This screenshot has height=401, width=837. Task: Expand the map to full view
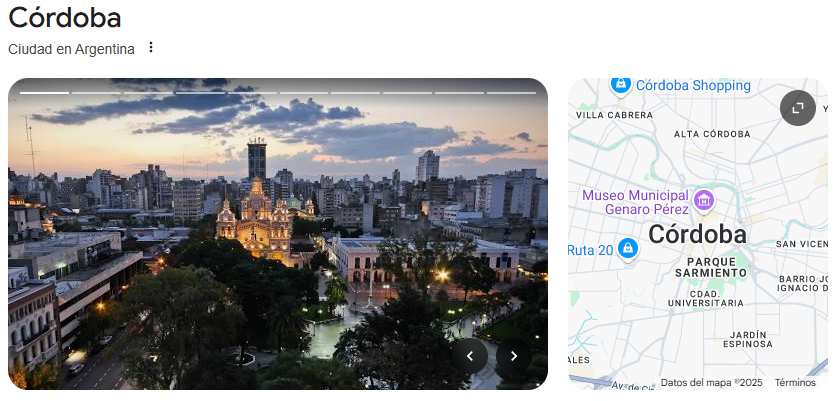click(x=798, y=108)
